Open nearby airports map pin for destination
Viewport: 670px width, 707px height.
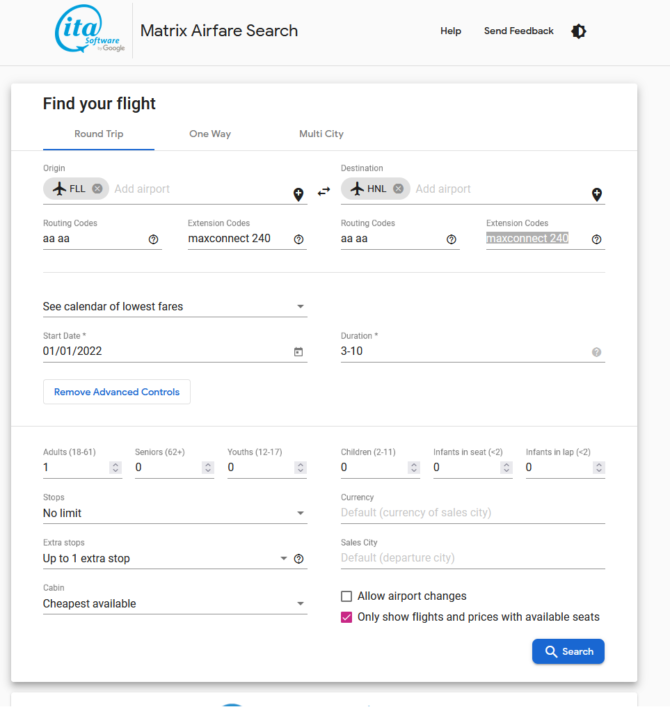click(597, 194)
